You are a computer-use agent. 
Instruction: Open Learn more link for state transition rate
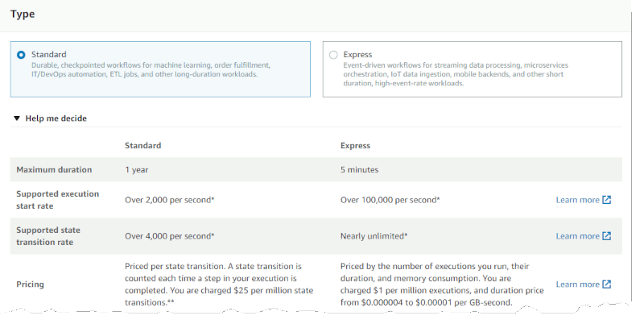coord(577,236)
